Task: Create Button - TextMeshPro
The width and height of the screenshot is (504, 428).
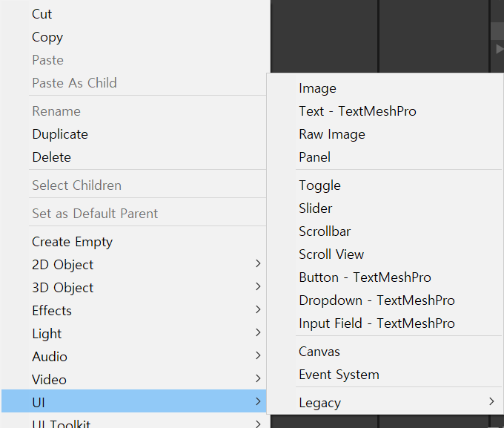Action: tap(385, 277)
